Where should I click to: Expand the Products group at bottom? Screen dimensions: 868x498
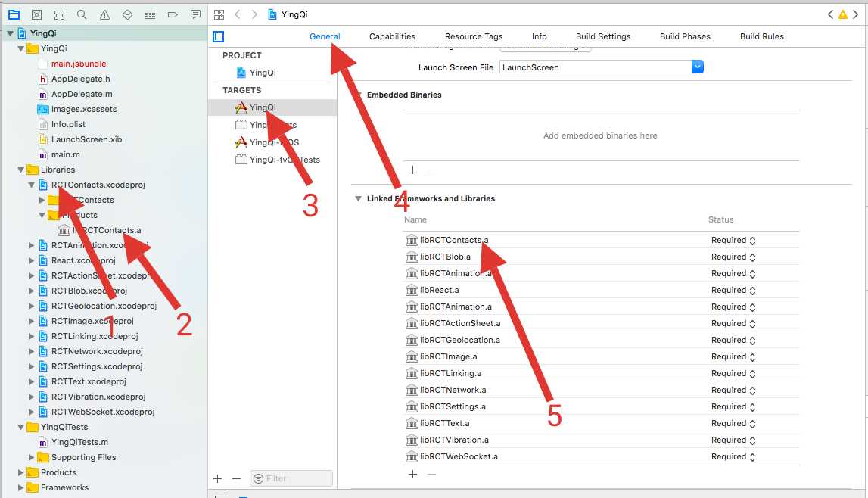coord(20,472)
